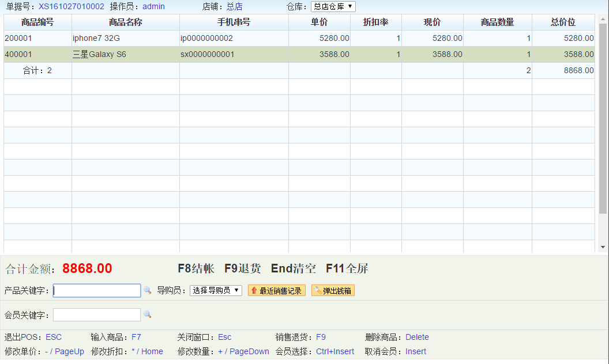The width and height of the screenshot is (609, 364).
Task: Click into the 会员关键字 input field
Action: coord(97,314)
